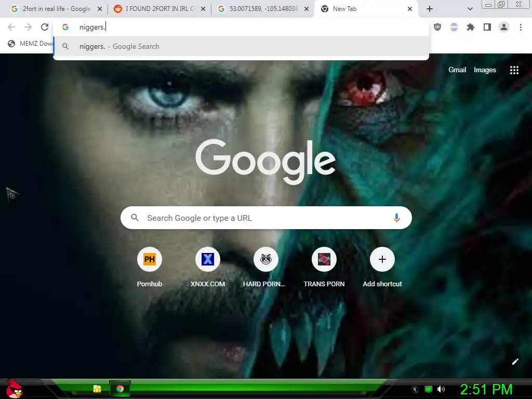
Task: Switch to the 'I FOUND 2FORT IN IRL' tab
Action: pyautogui.click(x=159, y=9)
